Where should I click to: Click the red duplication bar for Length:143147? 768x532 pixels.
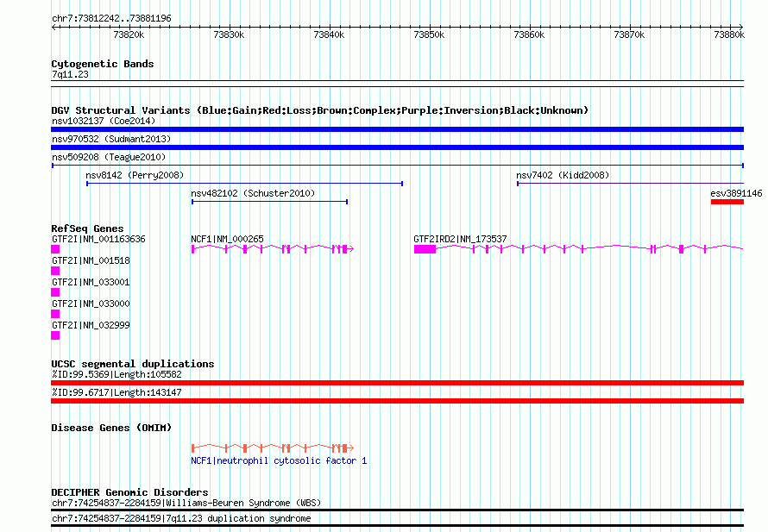click(x=397, y=401)
